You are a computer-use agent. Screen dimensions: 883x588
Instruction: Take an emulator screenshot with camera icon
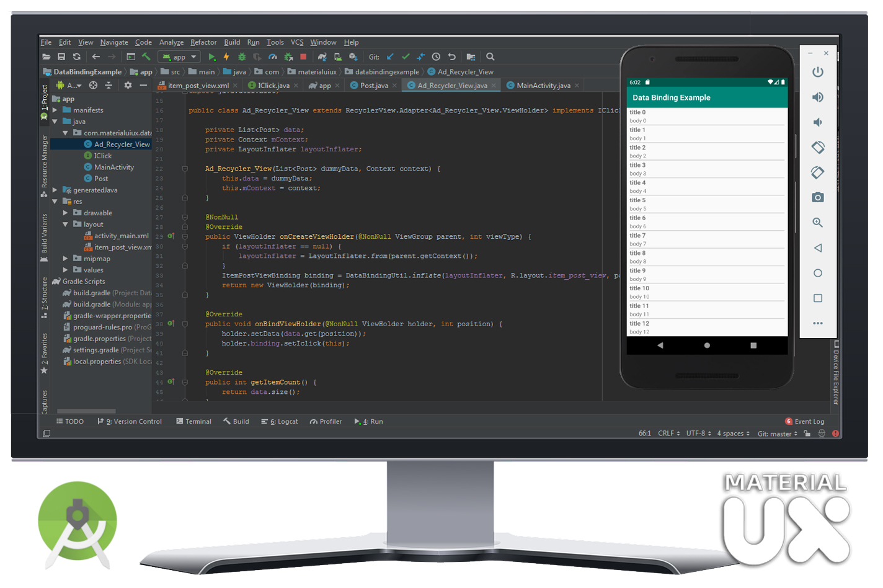click(818, 197)
